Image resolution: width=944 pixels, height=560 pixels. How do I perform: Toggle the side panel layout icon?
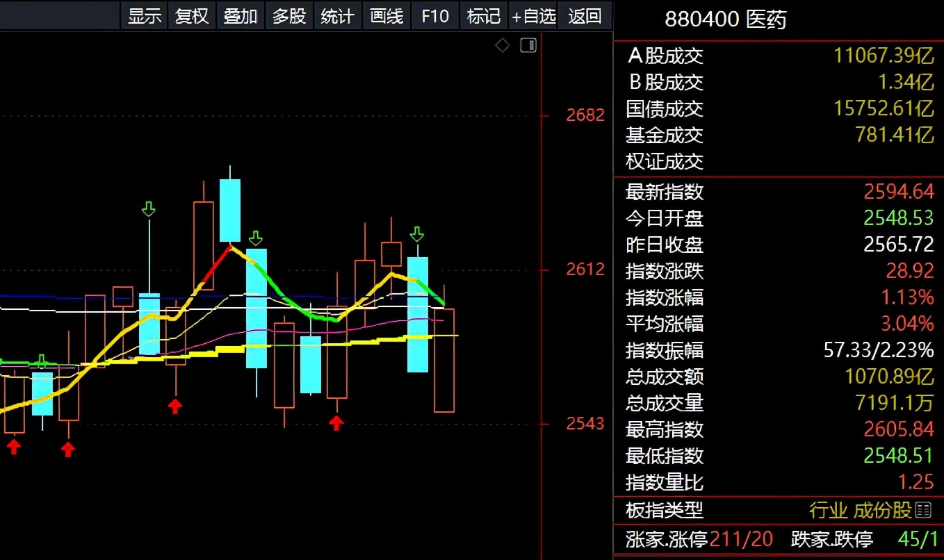[528, 46]
